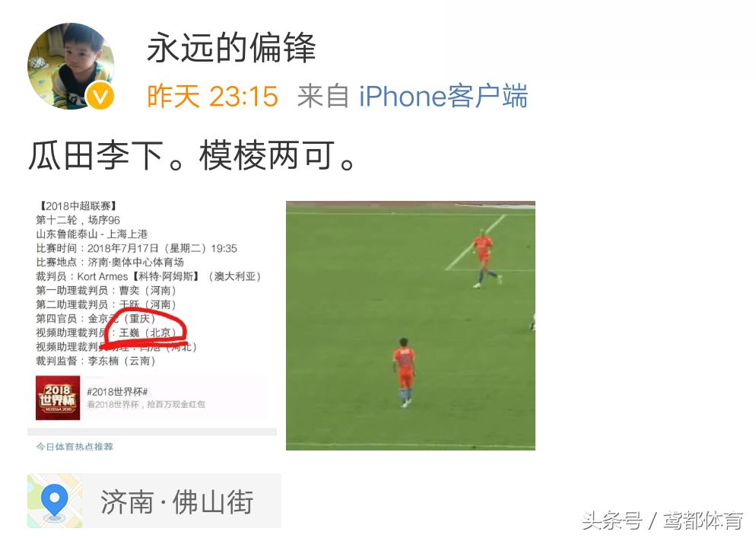This screenshot has width=756, height=538.
Task: Tap the 2018世界杯 red logo
Action: [x=58, y=398]
